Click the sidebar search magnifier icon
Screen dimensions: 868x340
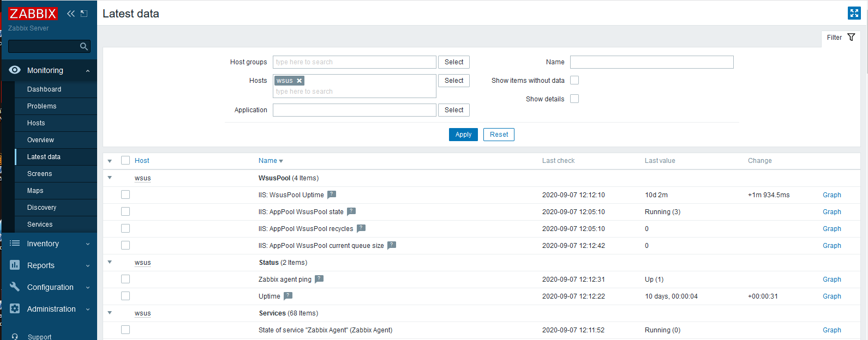click(x=83, y=46)
